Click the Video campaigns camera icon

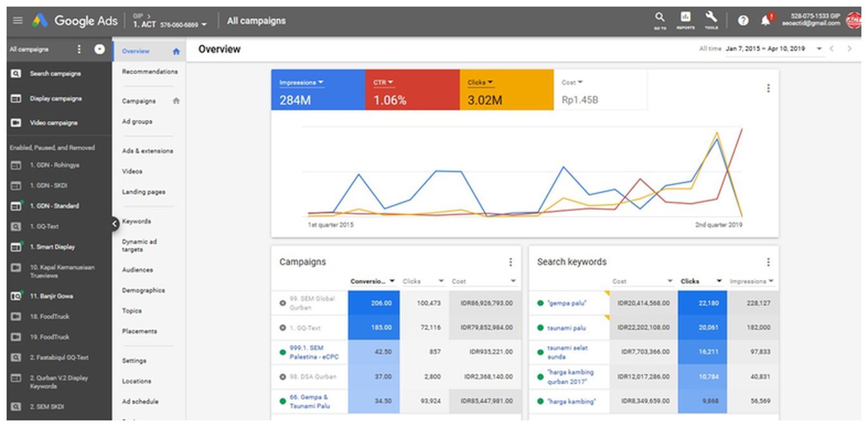click(x=16, y=122)
